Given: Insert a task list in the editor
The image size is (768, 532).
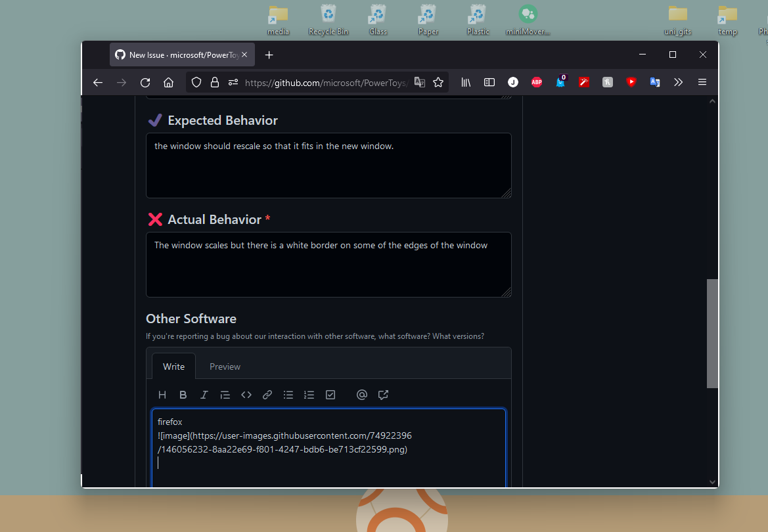Looking at the screenshot, I should [330, 394].
